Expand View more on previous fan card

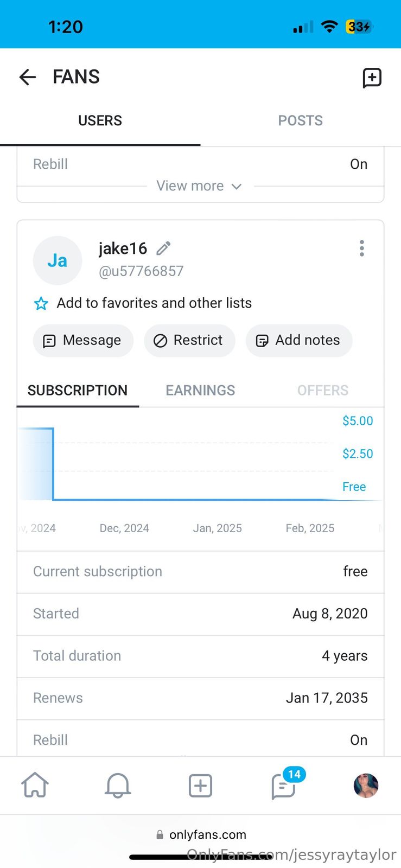(x=199, y=186)
